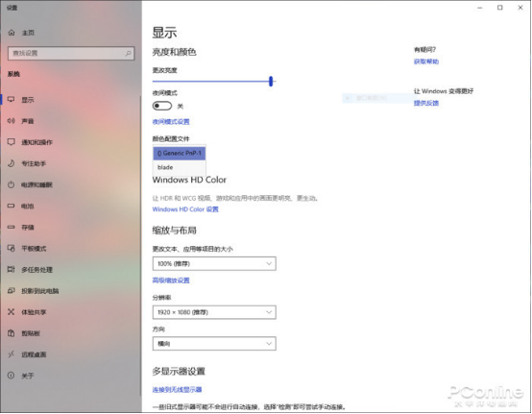The height and width of the screenshot is (414, 532).
Task: Open advanced scaling settings (高级缩放设置) link
Action: click(x=171, y=280)
